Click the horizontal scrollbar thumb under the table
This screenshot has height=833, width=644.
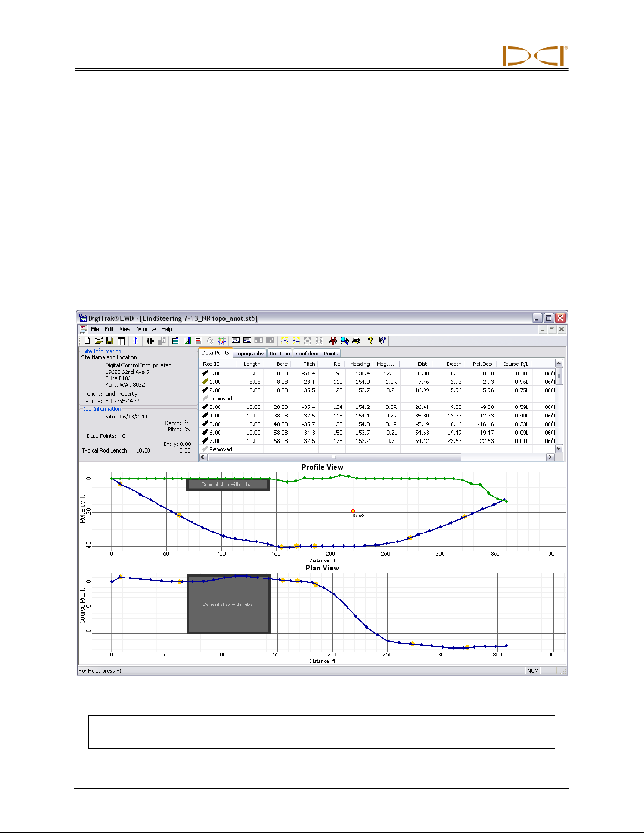334,457
